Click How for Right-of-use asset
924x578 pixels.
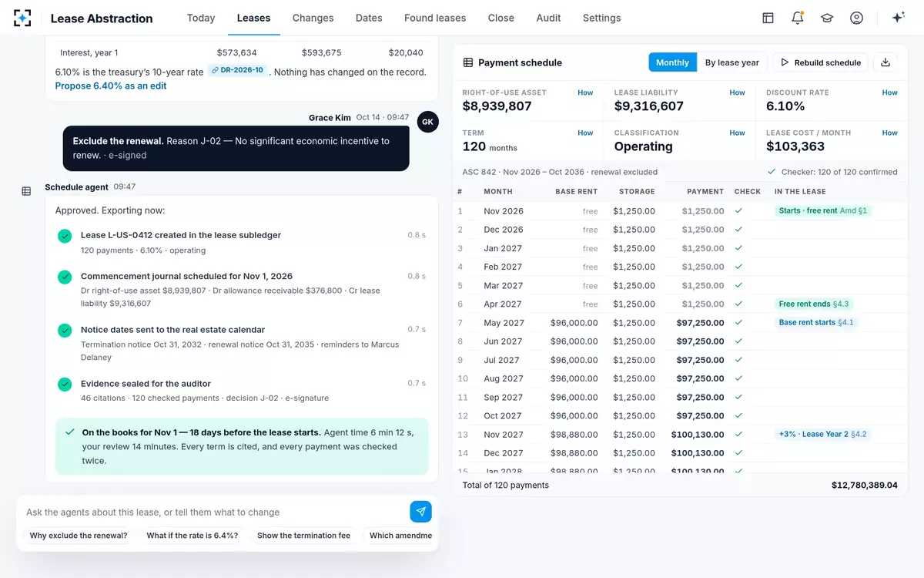click(585, 92)
